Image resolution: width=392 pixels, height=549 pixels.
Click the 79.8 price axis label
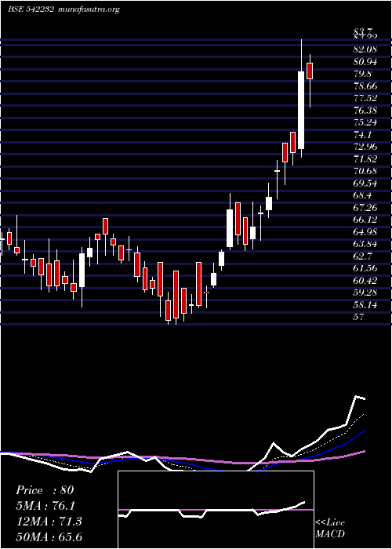tap(362, 74)
